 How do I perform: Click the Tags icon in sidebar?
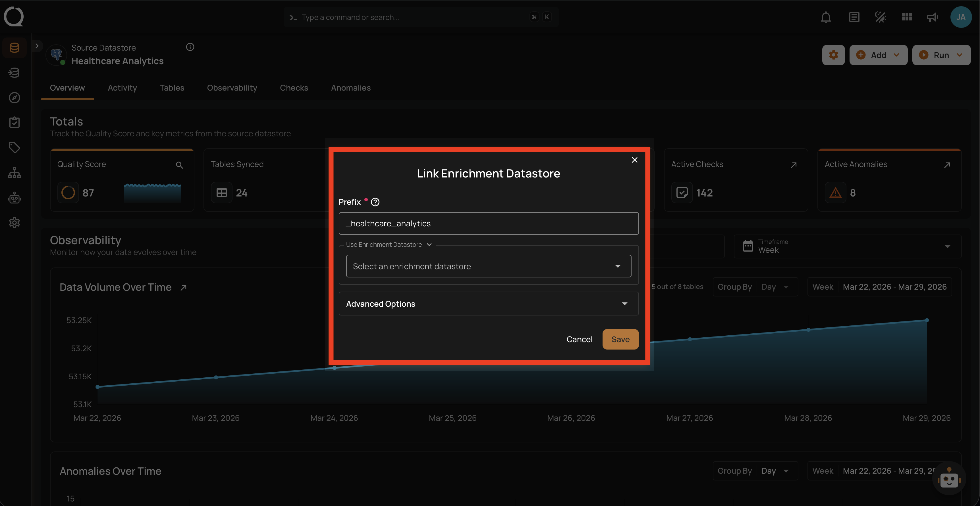(x=14, y=147)
